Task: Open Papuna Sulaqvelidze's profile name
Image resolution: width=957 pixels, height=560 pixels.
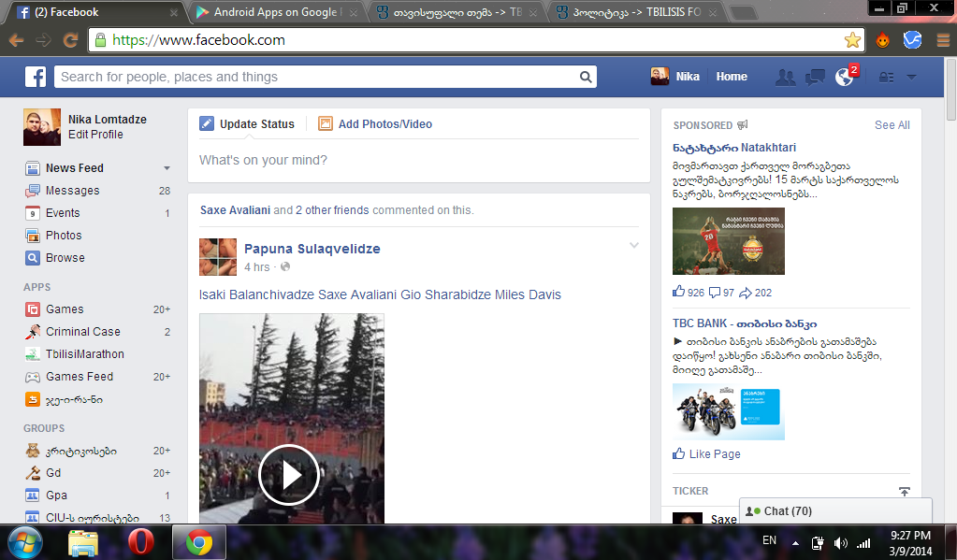Action: pos(312,249)
